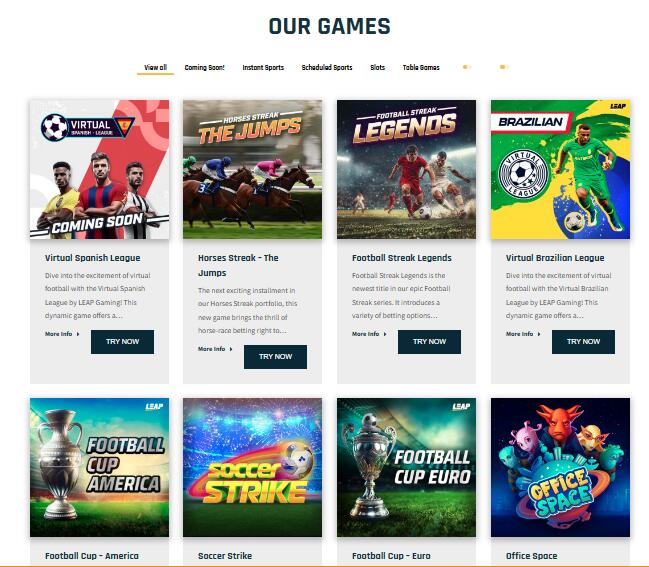Click the Football Cup - Euro title
The height and width of the screenshot is (567, 649).
(391, 556)
